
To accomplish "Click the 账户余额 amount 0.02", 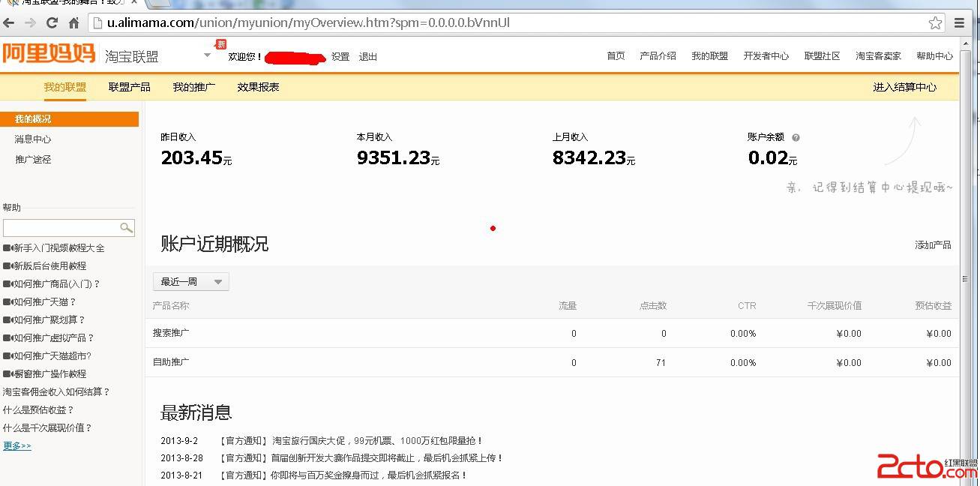I will pyautogui.click(x=768, y=157).
